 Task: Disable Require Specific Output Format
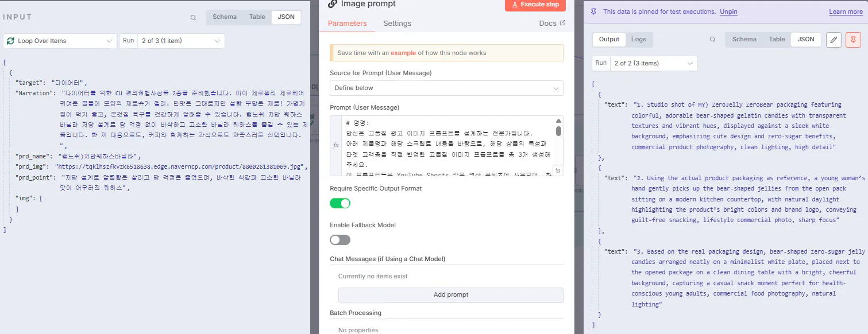[340, 203]
